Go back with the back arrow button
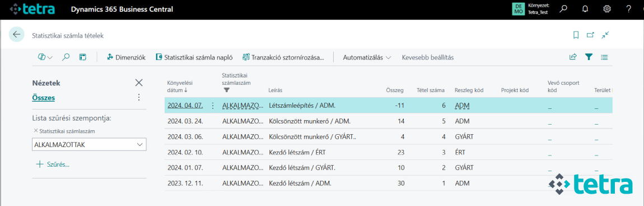This screenshot has height=206, width=644. click(16, 35)
